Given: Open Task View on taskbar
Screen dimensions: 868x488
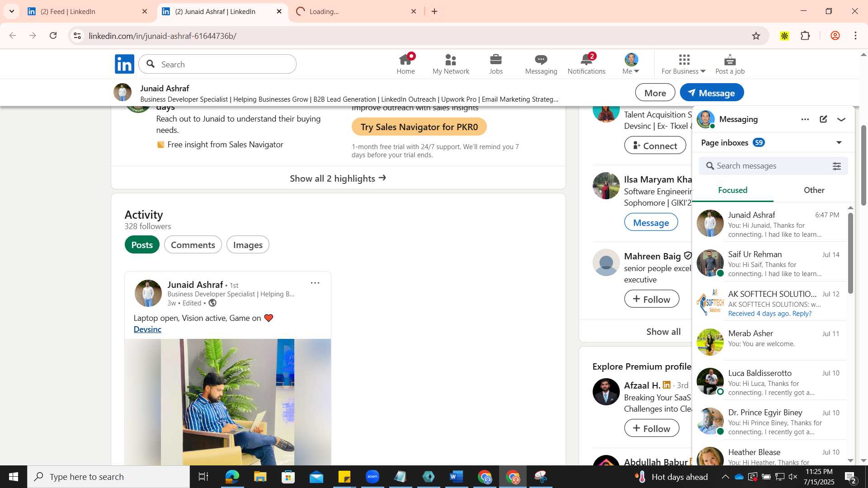Looking at the screenshot, I should 203,477.
